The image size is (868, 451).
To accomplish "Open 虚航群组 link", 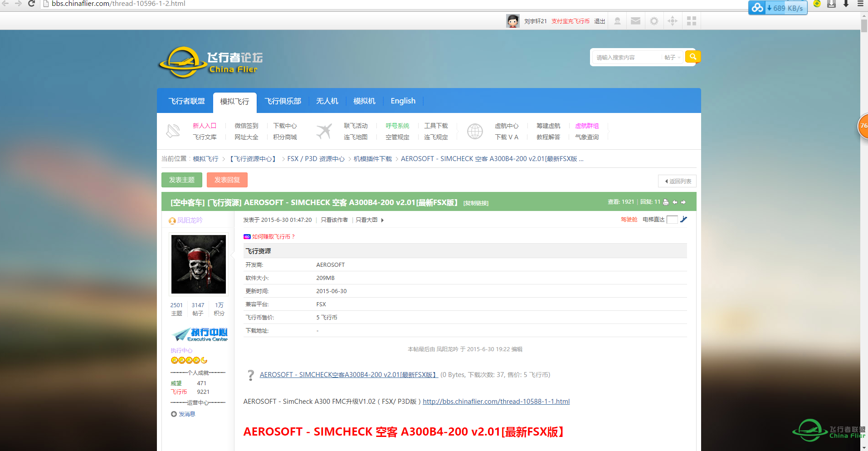I will [587, 126].
